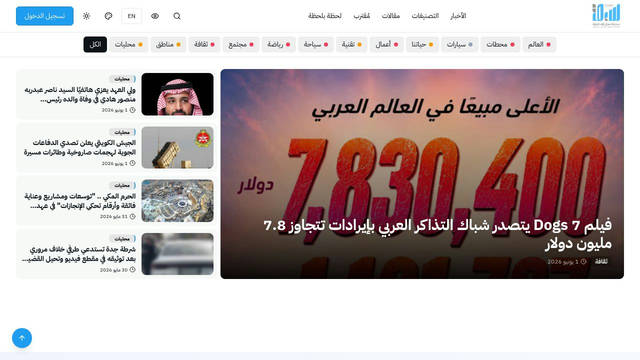The image size is (640, 360).
Task: Click the site logo in the header
Action: 606,16
